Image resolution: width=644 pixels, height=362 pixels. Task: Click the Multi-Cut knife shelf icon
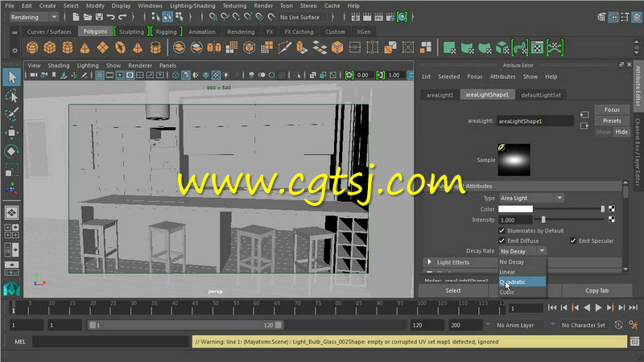[284, 47]
